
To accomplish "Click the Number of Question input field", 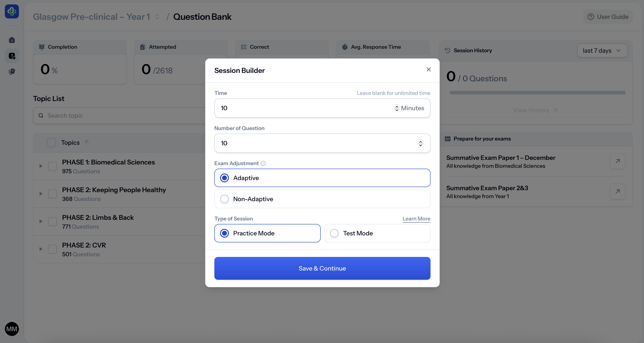I will click(315, 143).
